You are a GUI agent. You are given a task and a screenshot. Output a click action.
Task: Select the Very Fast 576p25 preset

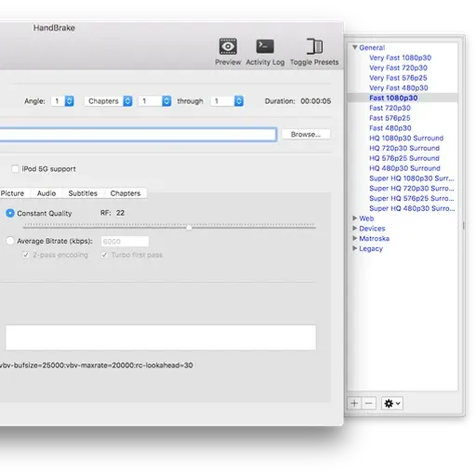[x=398, y=78]
